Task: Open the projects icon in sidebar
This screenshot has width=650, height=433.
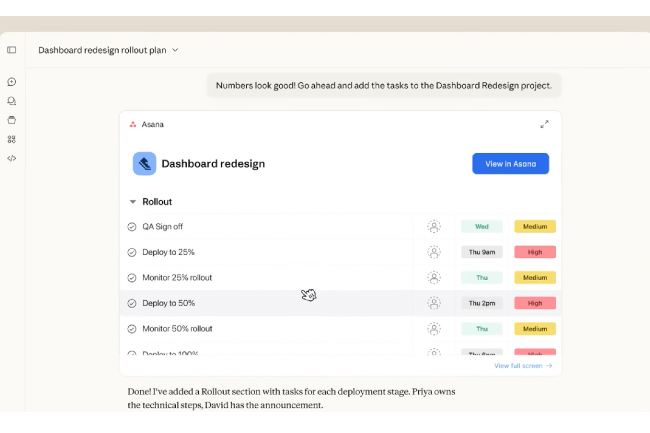Action: [x=12, y=120]
